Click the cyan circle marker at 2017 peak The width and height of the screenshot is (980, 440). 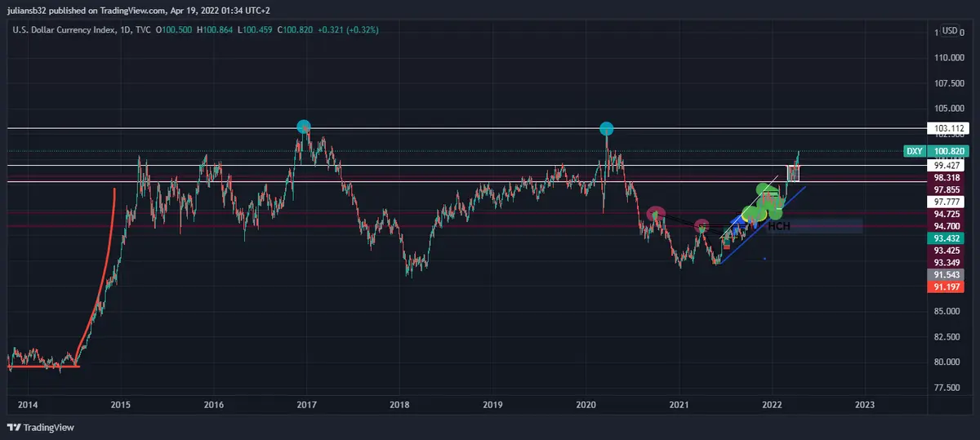pyautogui.click(x=304, y=127)
